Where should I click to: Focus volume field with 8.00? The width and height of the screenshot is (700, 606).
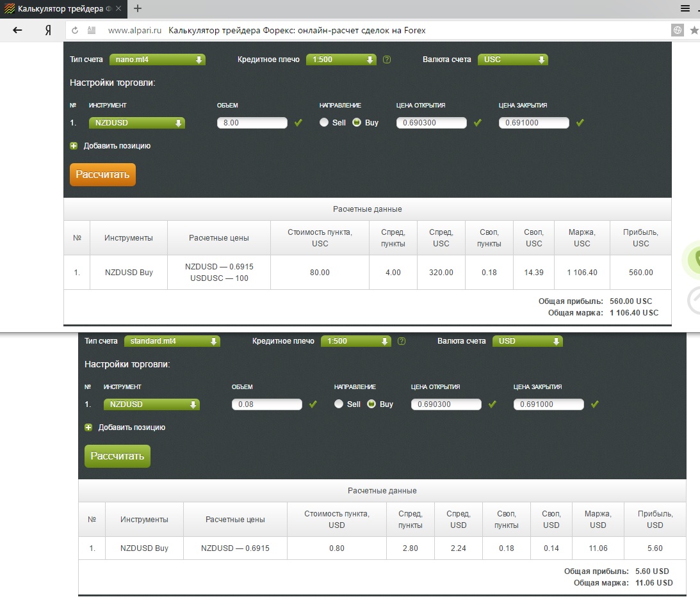[x=252, y=123]
